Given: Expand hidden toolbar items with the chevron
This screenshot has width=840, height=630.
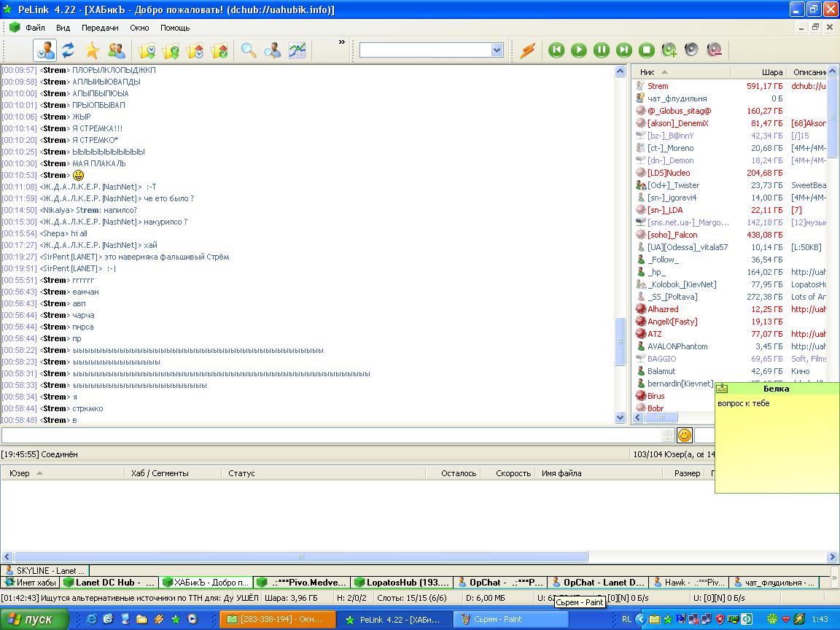Looking at the screenshot, I should [x=341, y=42].
